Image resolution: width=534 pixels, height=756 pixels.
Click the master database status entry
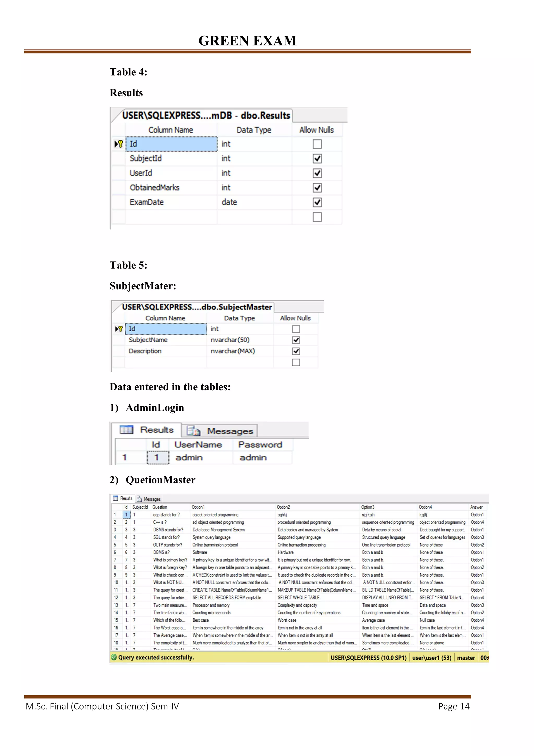coord(466,658)
